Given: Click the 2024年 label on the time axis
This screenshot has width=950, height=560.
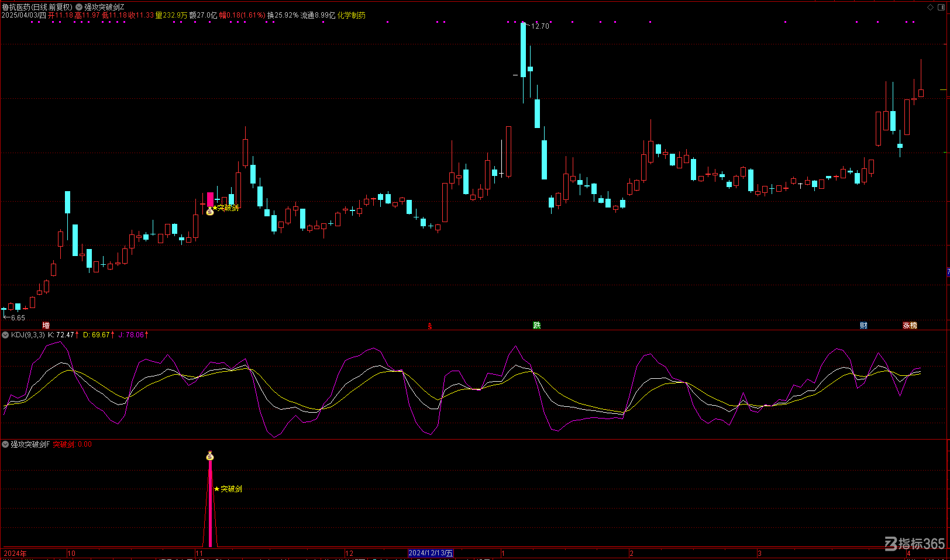Looking at the screenshot, I should click(x=15, y=554).
